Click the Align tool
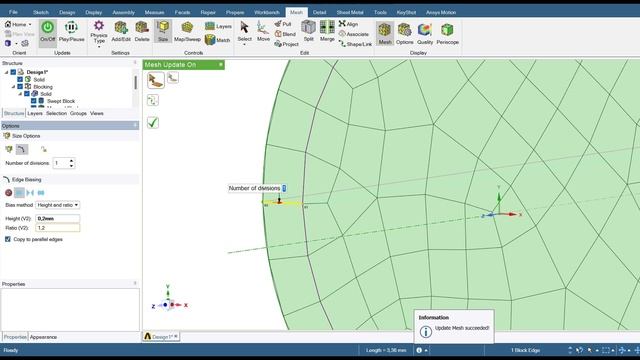 pyautogui.click(x=348, y=24)
